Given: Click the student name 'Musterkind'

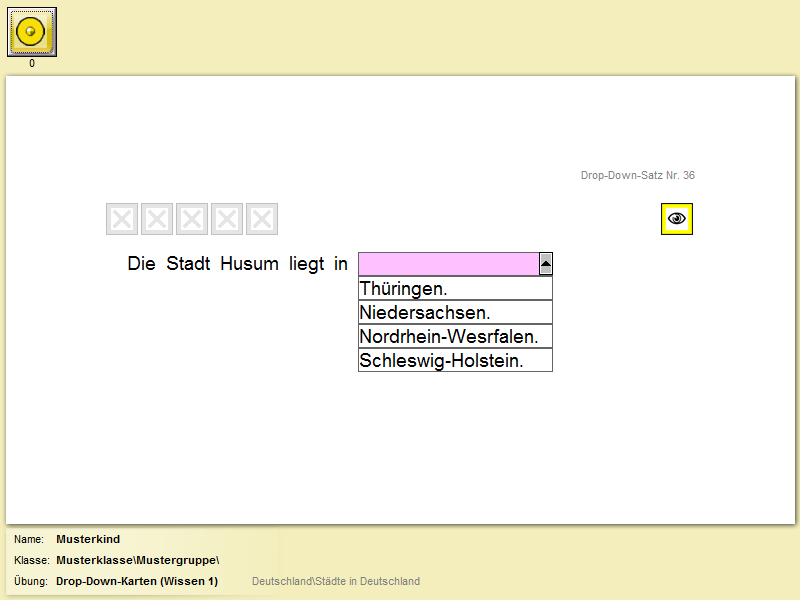Looking at the screenshot, I should click(88, 539).
